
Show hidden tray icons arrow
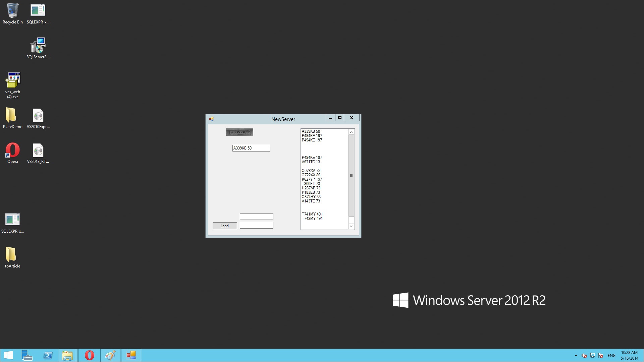(x=576, y=356)
